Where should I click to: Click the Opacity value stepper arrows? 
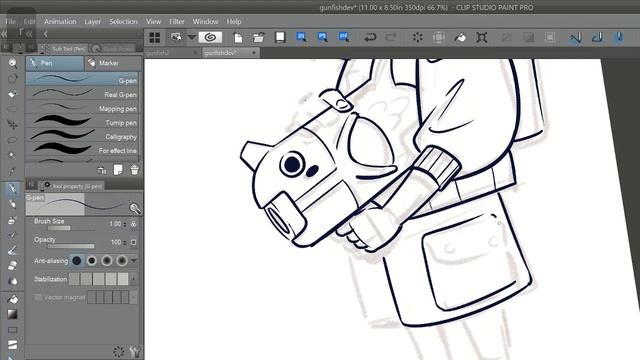(125, 242)
